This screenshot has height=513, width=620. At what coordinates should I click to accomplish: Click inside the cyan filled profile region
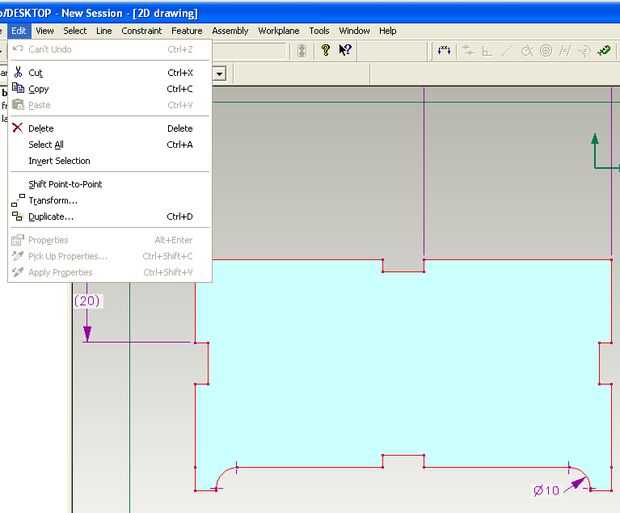click(x=403, y=364)
